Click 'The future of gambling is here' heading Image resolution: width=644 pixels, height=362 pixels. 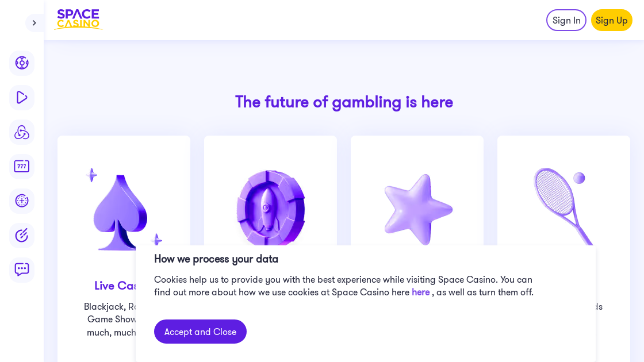[x=344, y=102]
